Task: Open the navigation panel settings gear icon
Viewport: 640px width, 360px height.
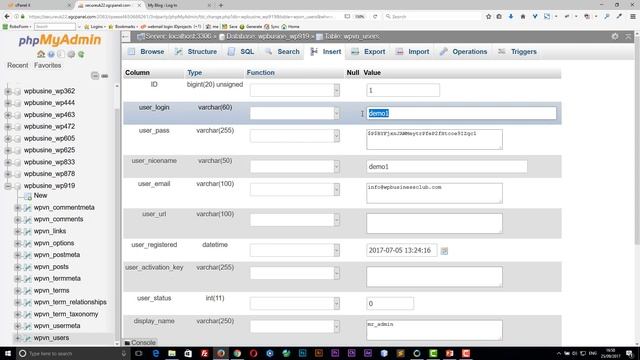Action: point(71,54)
